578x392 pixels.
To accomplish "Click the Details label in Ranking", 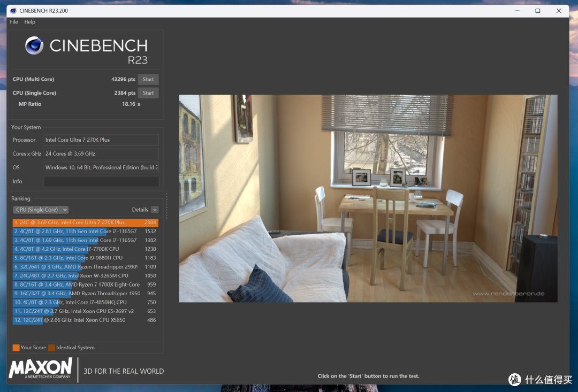I will (x=140, y=210).
